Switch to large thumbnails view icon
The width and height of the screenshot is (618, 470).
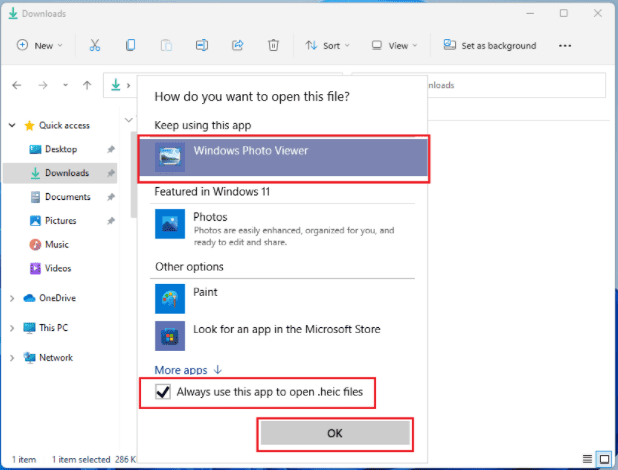[x=604, y=459]
